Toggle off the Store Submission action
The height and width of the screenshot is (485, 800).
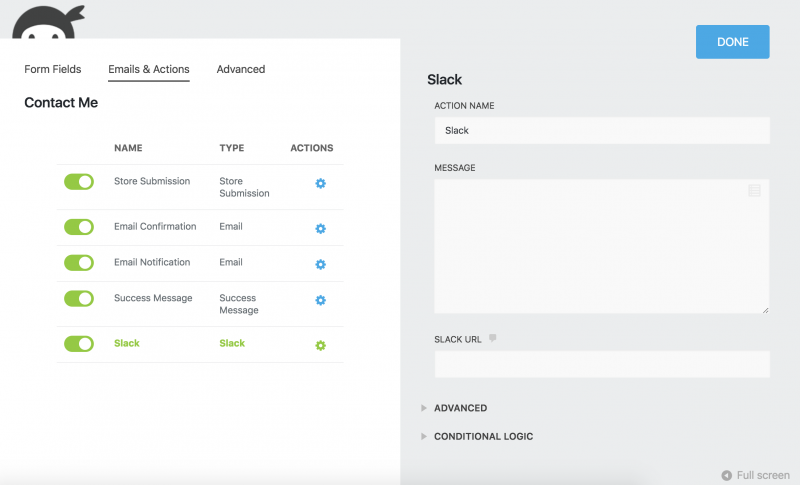tap(79, 182)
